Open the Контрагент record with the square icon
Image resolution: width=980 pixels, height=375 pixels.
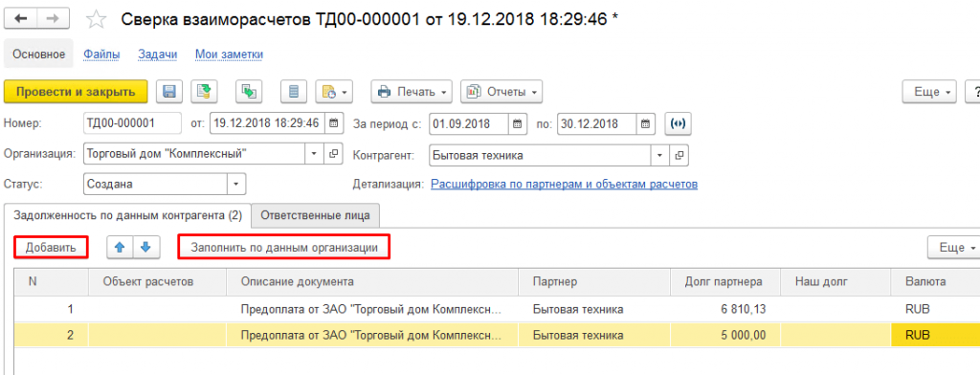point(679,155)
